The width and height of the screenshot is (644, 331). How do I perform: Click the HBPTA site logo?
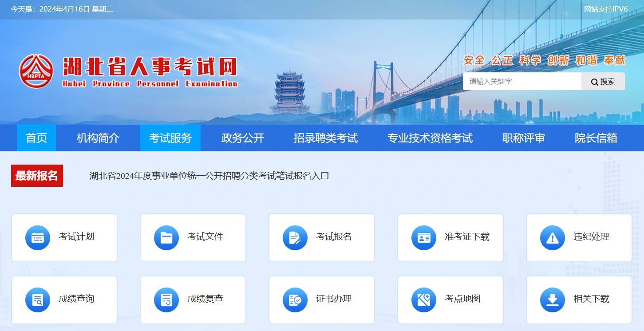(x=36, y=71)
